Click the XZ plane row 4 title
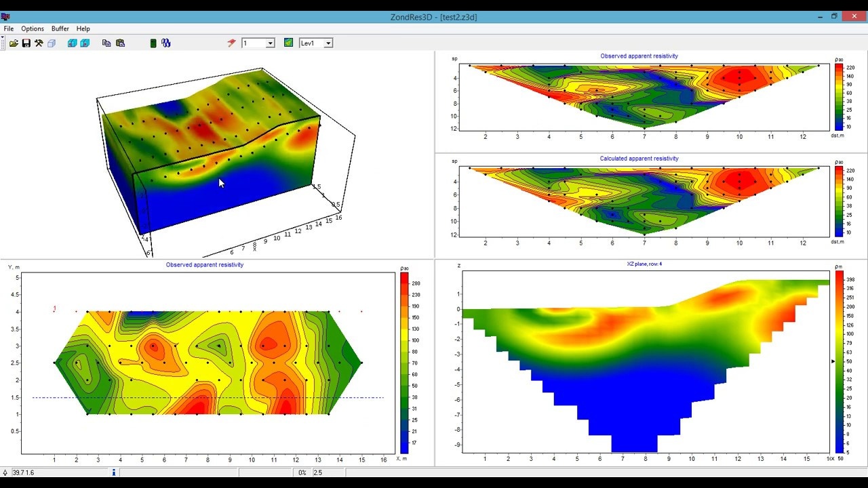The width and height of the screenshot is (868, 488). pyautogui.click(x=644, y=264)
